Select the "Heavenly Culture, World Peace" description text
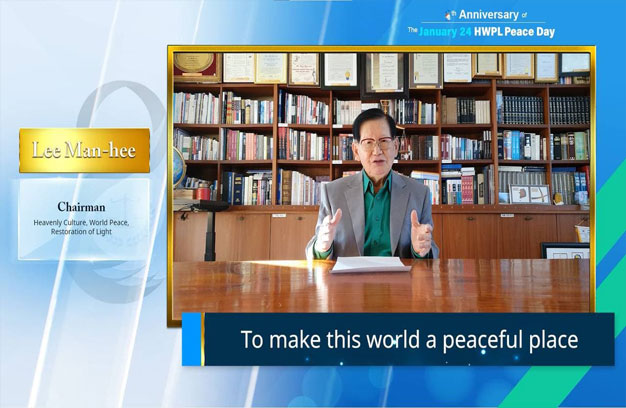 click(x=84, y=221)
